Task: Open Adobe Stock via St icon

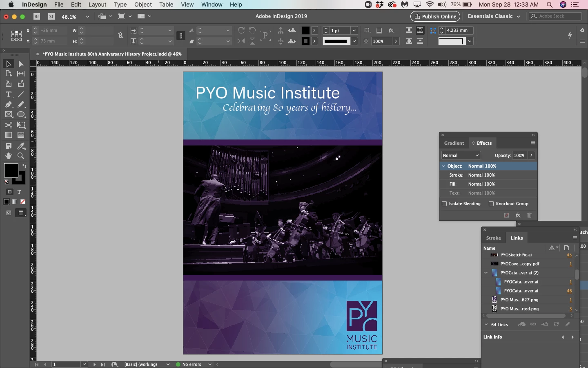Action: click(51, 16)
